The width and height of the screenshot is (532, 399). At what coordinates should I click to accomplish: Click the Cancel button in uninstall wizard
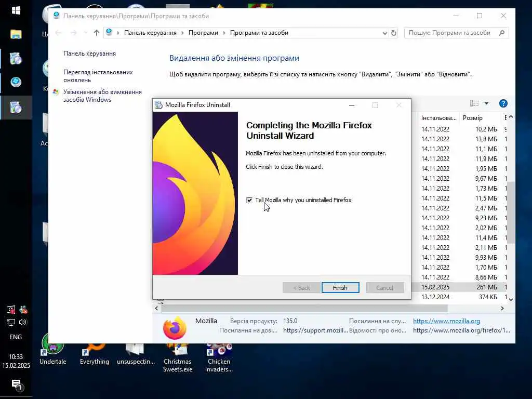coord(385,288)
